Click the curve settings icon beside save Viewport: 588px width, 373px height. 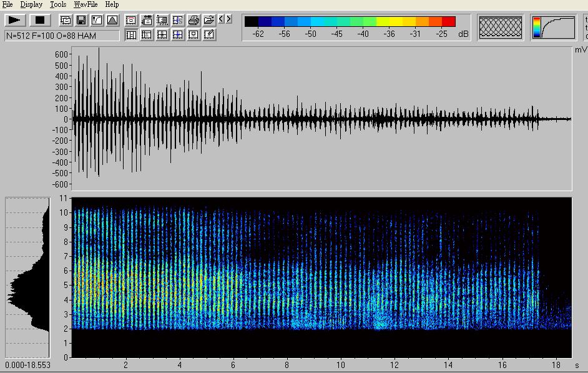tap(97, 21)
